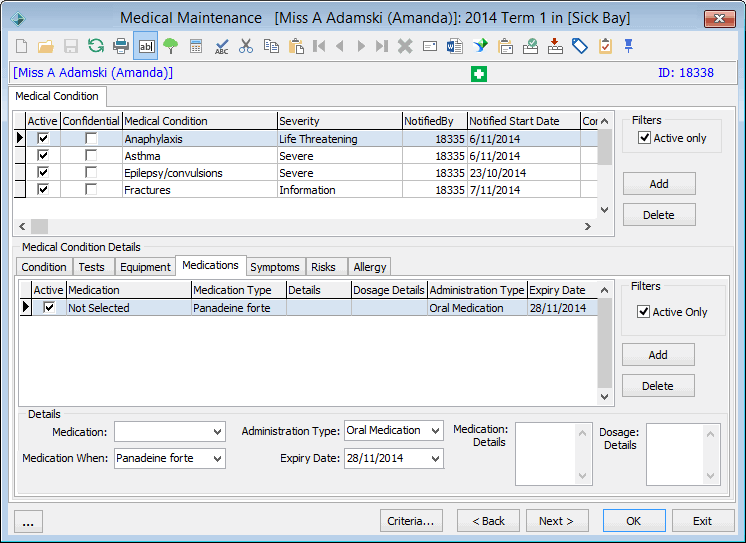Click Add button for medications
Screen dimensions: 746x543
pos(658,355)
